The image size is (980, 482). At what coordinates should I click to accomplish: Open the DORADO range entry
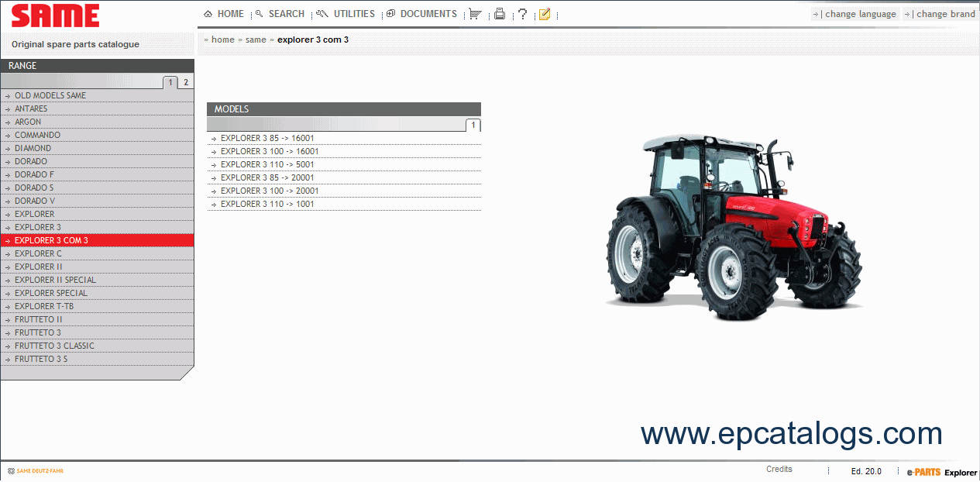click(x=97, y=161)
